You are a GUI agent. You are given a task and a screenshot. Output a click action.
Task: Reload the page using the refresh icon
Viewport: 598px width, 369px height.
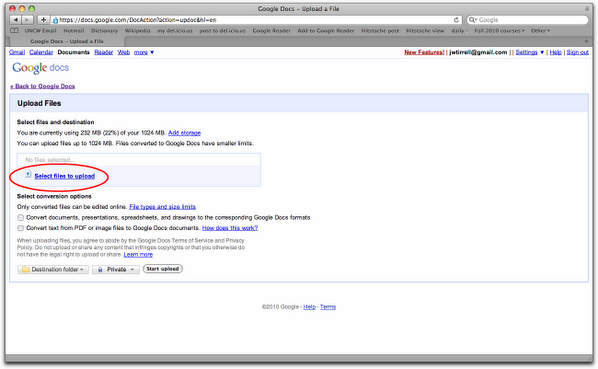click(456, 20)
